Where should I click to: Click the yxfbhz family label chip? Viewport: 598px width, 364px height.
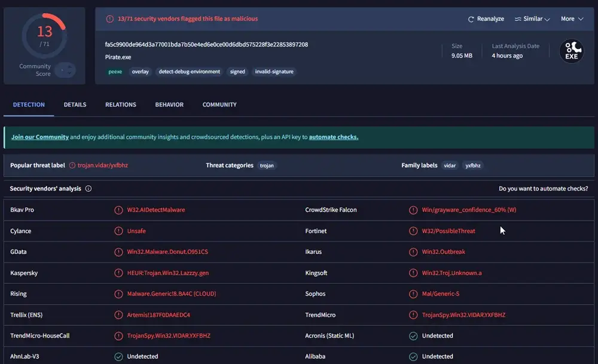472,166
